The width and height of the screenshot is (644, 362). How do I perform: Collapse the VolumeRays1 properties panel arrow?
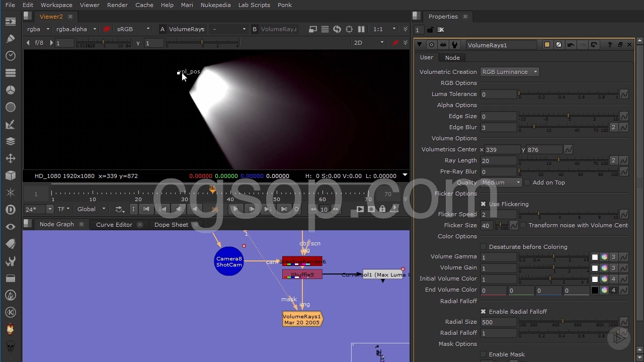(420, 45)
